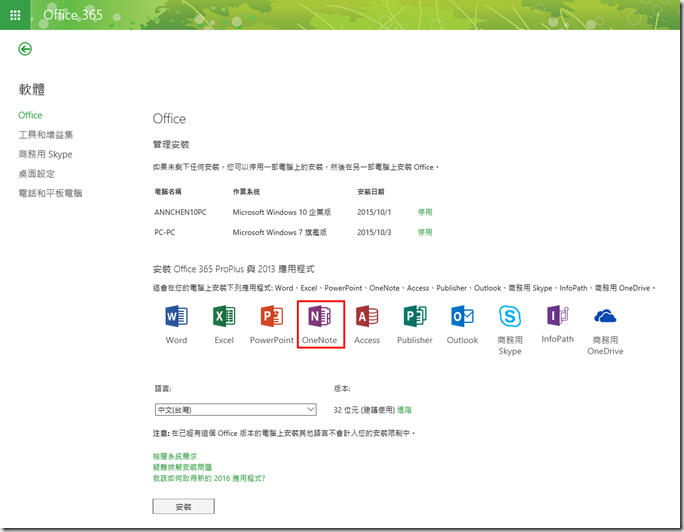Open the 檢閱系統需求 link
Screen dimensions: 684x532
175,456
